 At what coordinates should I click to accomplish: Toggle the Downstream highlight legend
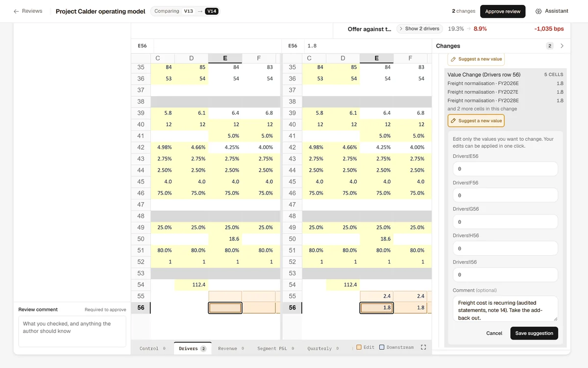coord(397,347)
